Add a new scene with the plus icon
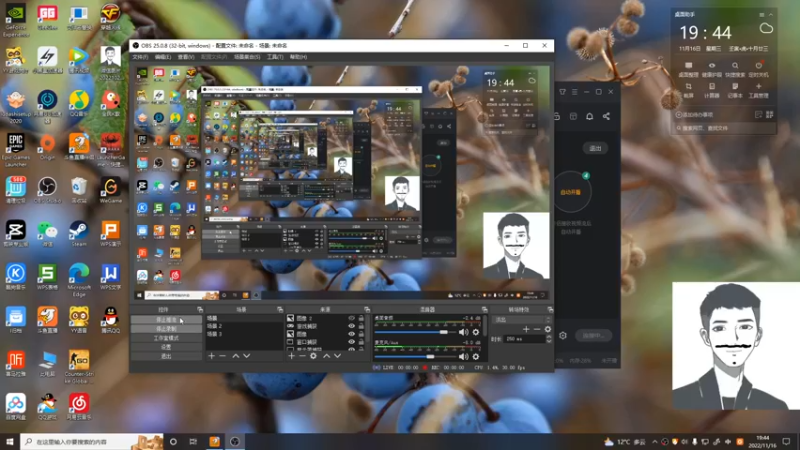This screenshot has height=450, width=800. click(211, 356)
